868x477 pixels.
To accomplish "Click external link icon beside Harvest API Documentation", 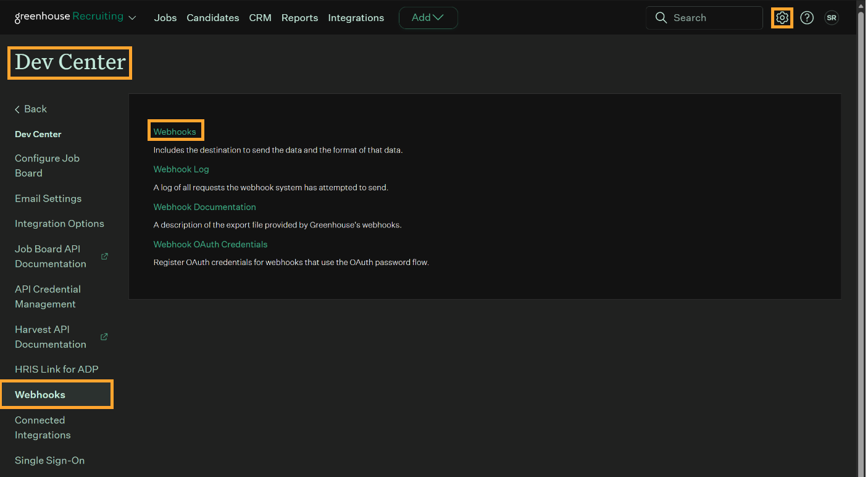I will [104, 337].
